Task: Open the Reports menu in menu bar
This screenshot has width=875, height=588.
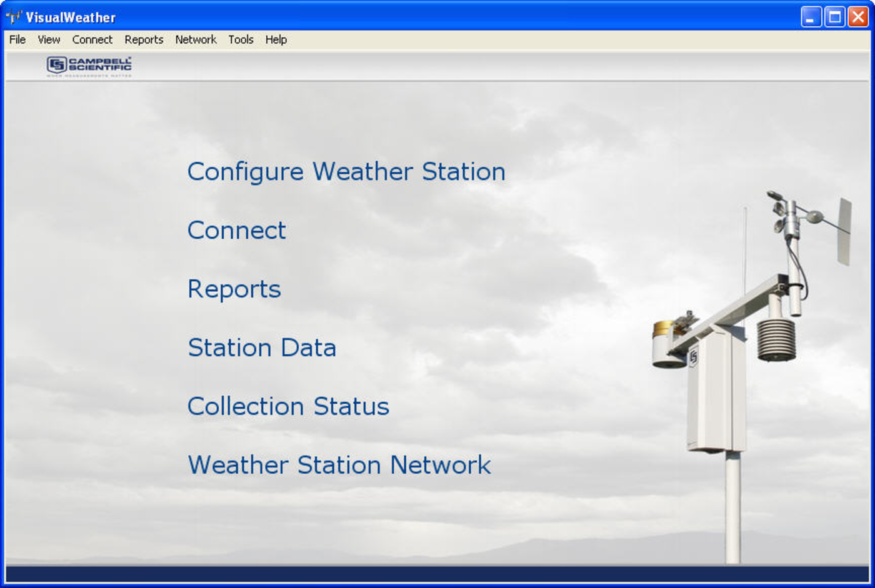Action: coord(144,39)
